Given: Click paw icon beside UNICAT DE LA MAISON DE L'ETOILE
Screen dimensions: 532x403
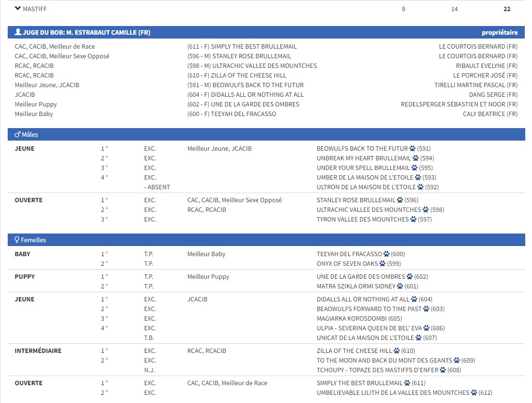Looking at the screenshot, I should point(418,338).
